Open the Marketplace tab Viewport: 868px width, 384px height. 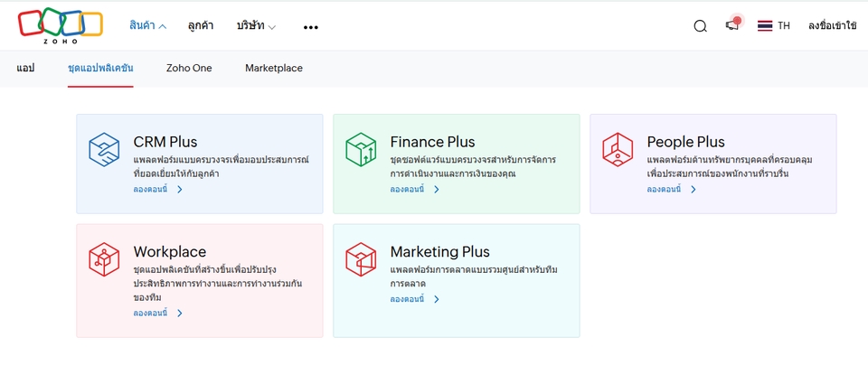274,68
